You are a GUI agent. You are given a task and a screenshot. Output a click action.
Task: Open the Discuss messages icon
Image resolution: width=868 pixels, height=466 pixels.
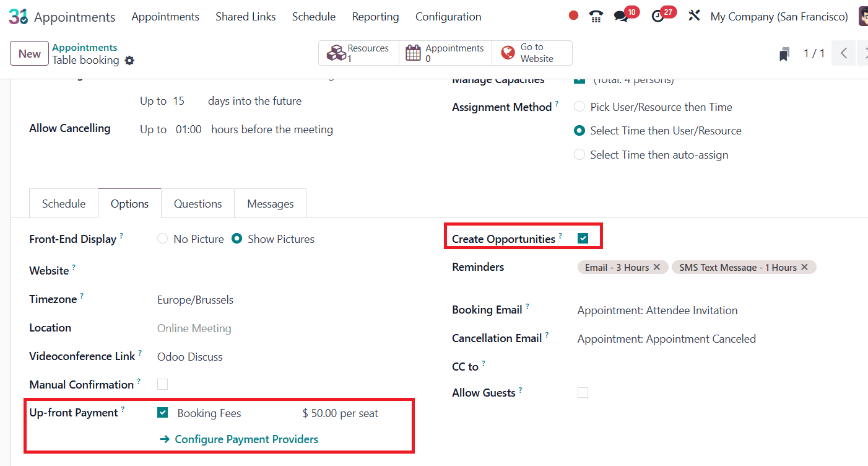click(621, 17)
